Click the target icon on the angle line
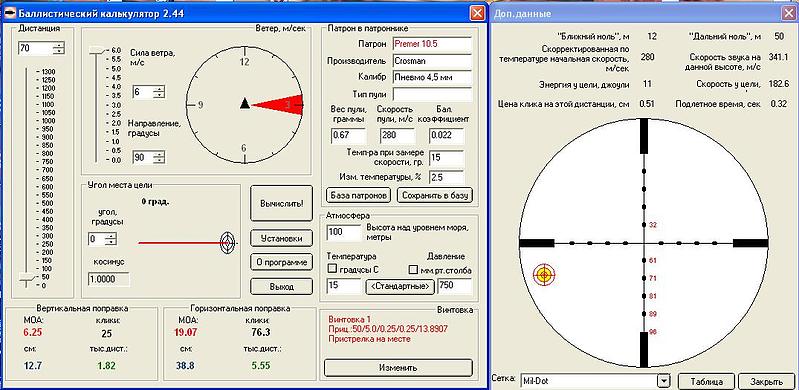Image resolution: width=799 pixels, height=390 pixels. coord(228,243)
